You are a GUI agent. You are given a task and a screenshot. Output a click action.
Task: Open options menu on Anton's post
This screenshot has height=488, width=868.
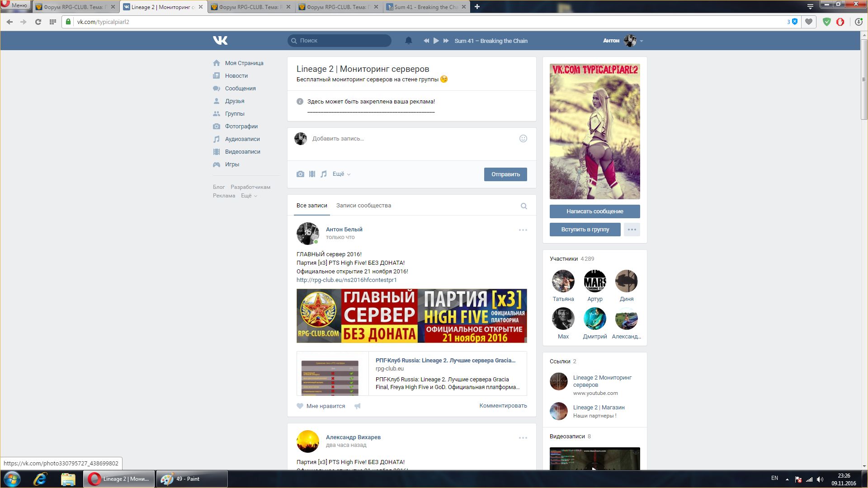pyautogui.click(x=523, y=230)
